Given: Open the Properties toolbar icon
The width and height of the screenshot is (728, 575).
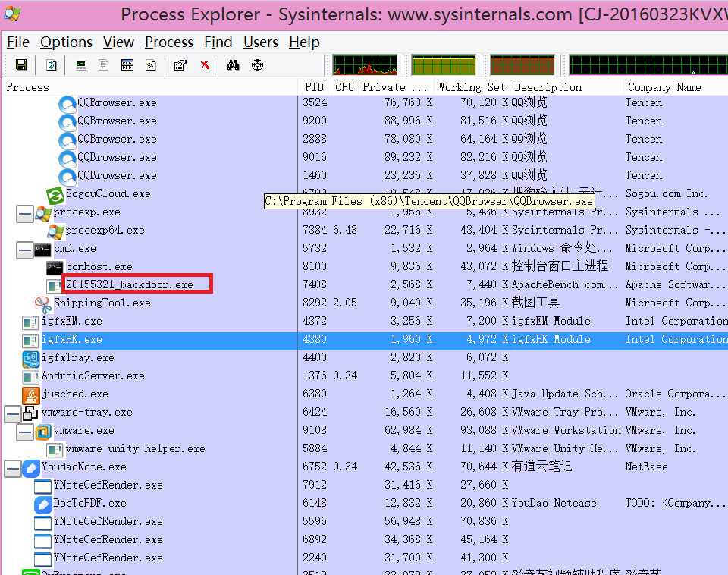Looking at the screenshot, I should tap(180, 65).
